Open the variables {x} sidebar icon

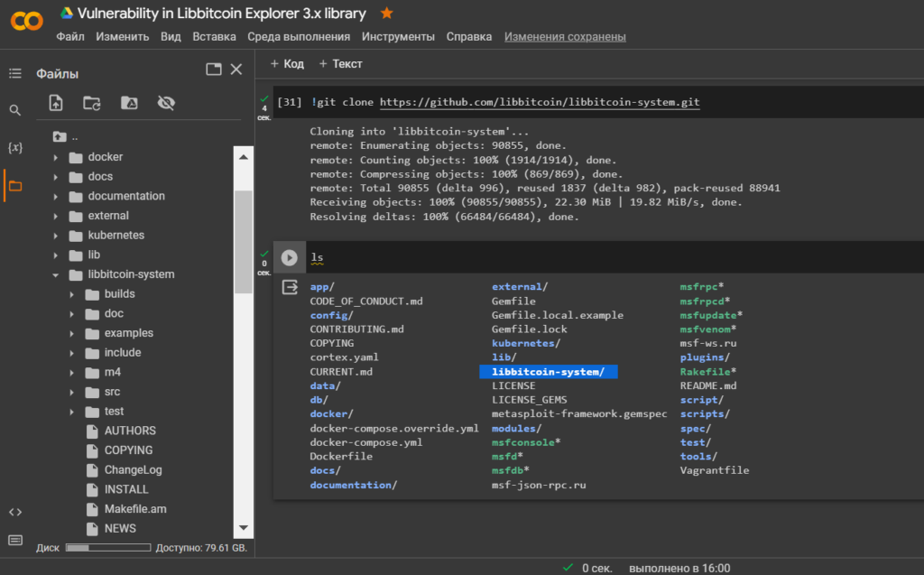pyautogui.click(x=15, y=147)
